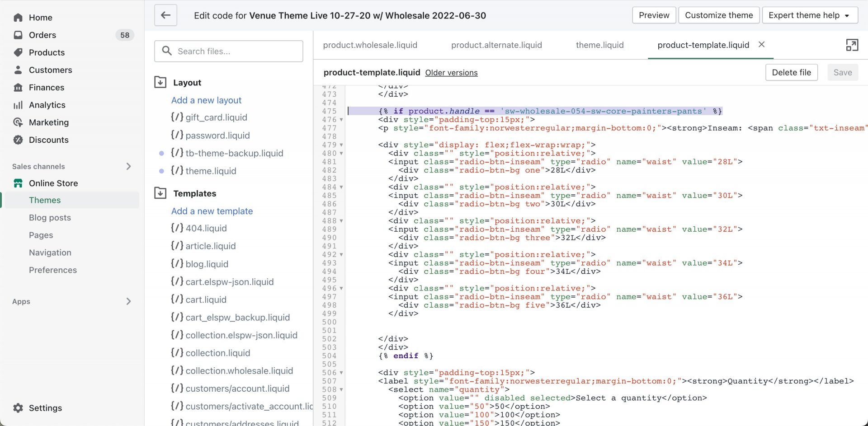868x426 pixels.
Task: Collapse the Templates folder icon
Action: click(160, 193)
